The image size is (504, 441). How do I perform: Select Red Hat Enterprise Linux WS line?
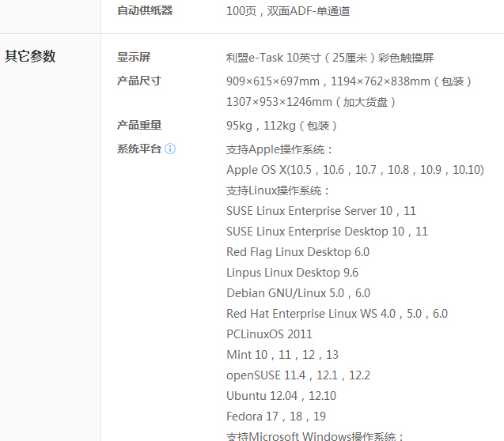(x=337, y=314)
